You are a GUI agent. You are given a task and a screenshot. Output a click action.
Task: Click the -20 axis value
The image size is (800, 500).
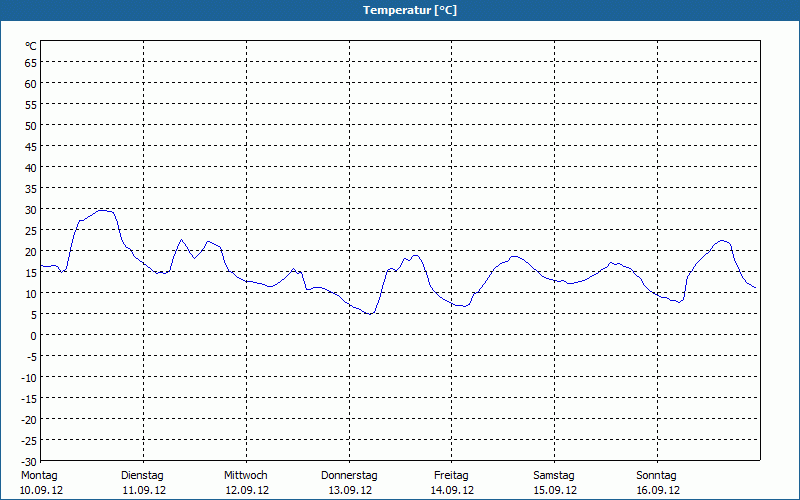click(29, 420)
